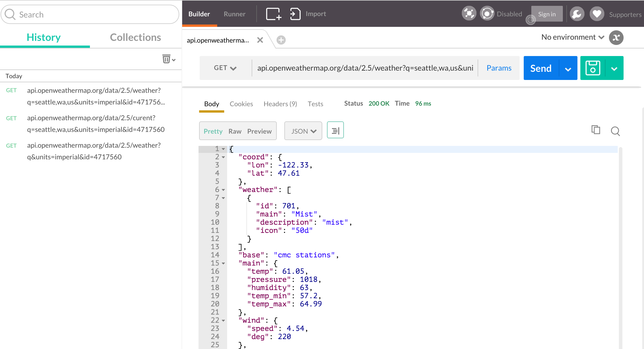Expand the JSON format dropdown

coord(303,131)
